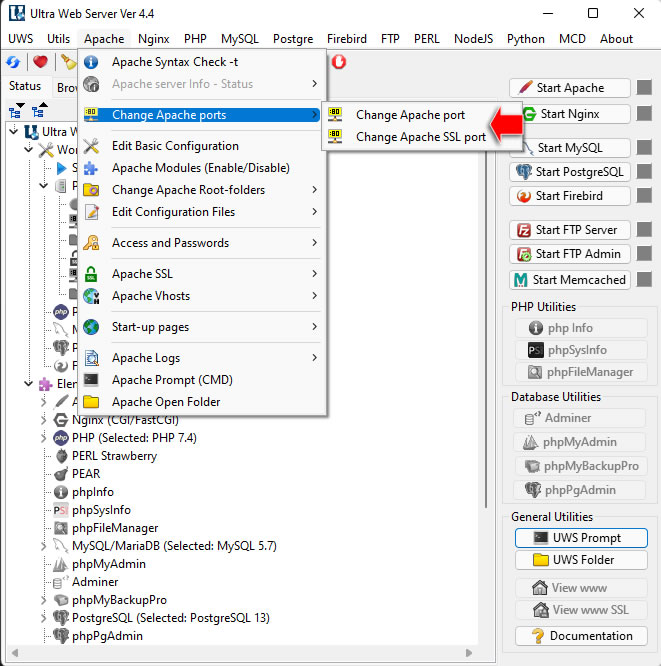Click Apache status indicator square

coord(644,88)
